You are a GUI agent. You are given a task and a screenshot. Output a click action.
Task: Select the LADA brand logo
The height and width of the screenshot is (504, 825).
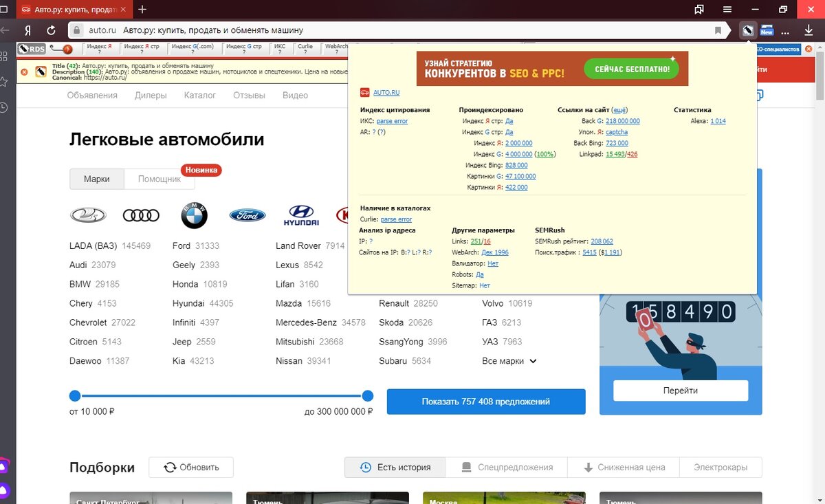(x=88, y=216)
